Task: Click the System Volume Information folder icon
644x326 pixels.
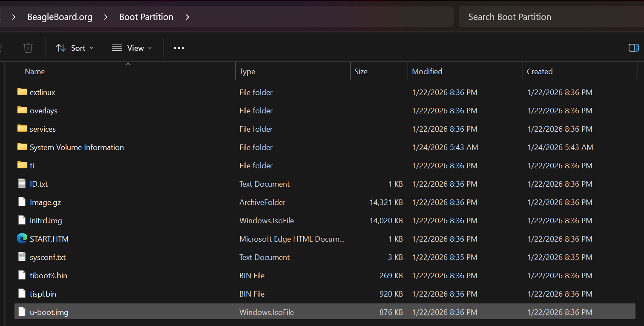Action: coord(22,147)
